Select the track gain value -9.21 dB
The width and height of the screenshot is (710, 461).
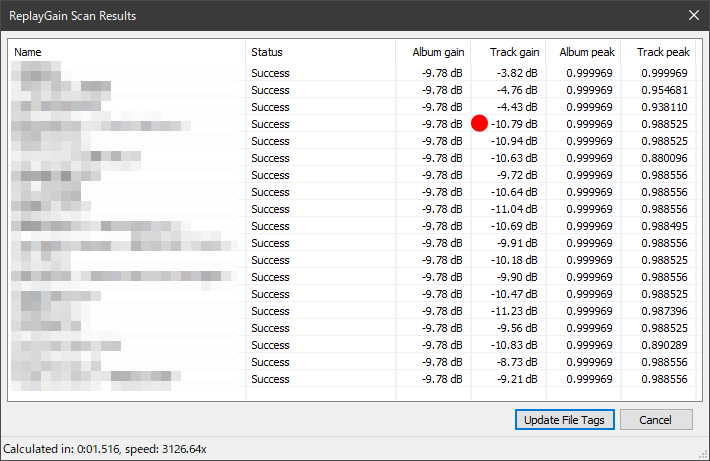point(517,379)
